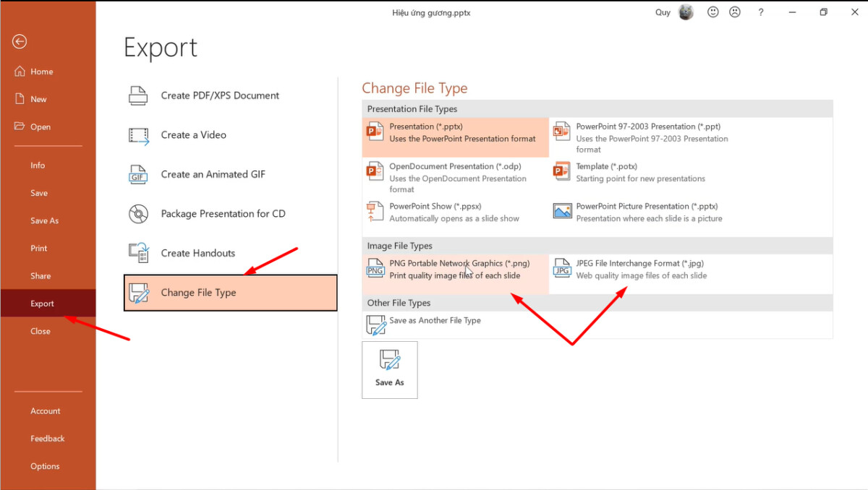Click 'PowerPoint Show (*.ppsx)' text
This screenshot has height=490, width=868.
click(435, 206)
